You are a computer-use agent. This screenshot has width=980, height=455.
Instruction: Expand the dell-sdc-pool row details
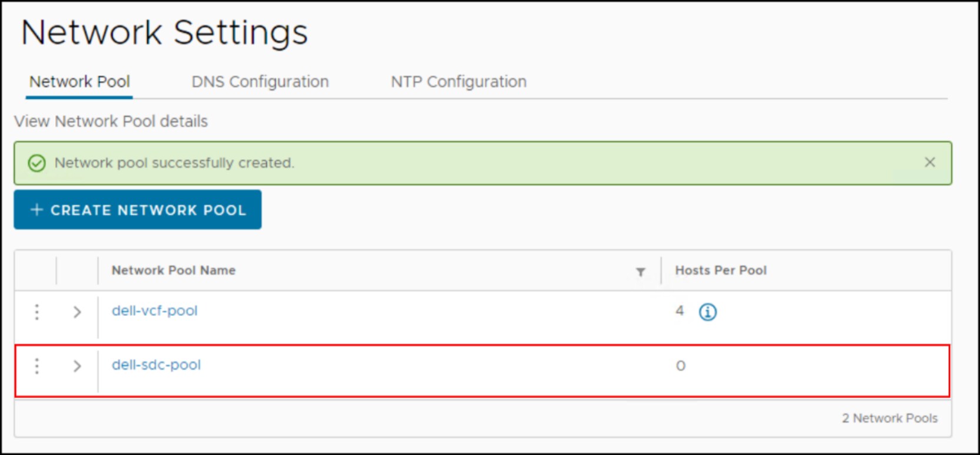click(77, 366)
